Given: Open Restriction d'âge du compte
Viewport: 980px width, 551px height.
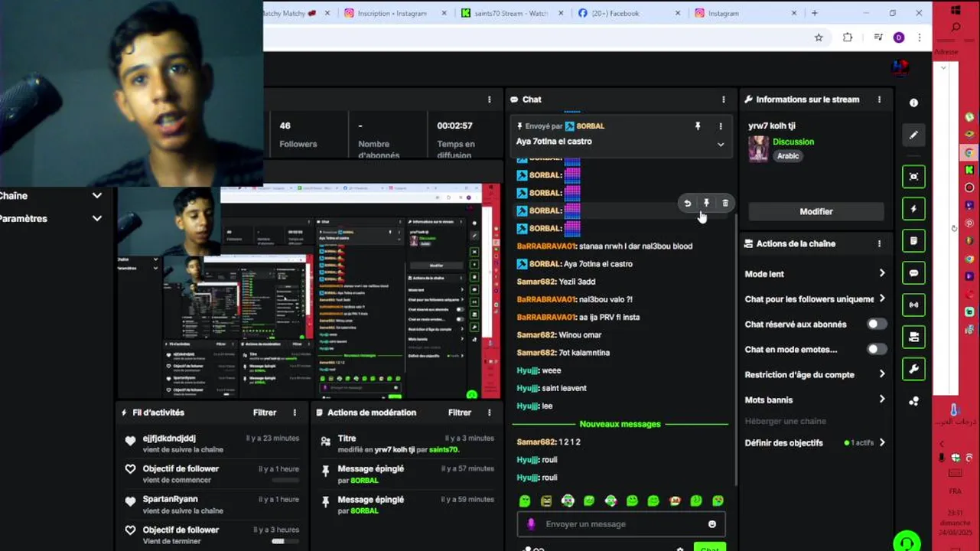Looking at the screenshot, I should coord(816,374).
